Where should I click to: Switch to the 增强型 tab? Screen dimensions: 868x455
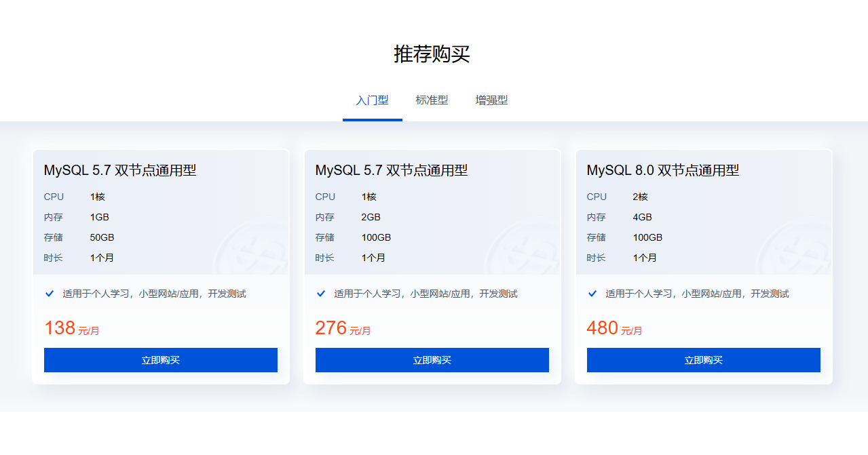click(x=492, y=100)
